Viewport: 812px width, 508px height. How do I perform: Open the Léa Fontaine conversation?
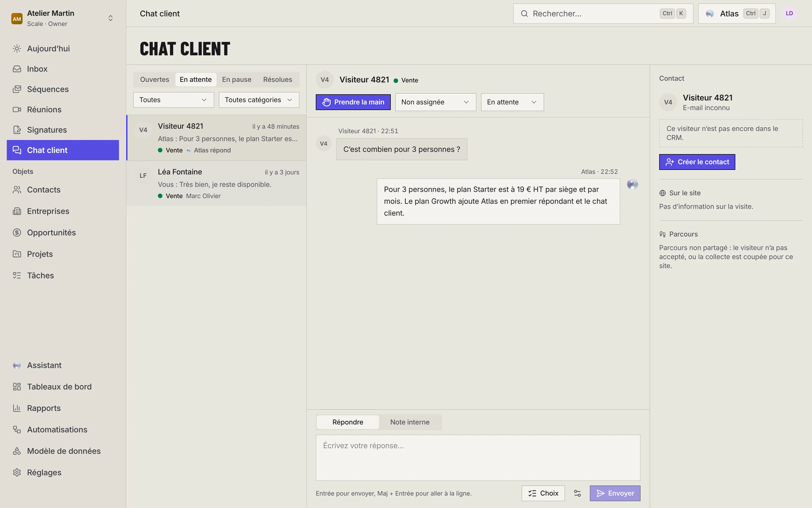(x=217, y=183)
